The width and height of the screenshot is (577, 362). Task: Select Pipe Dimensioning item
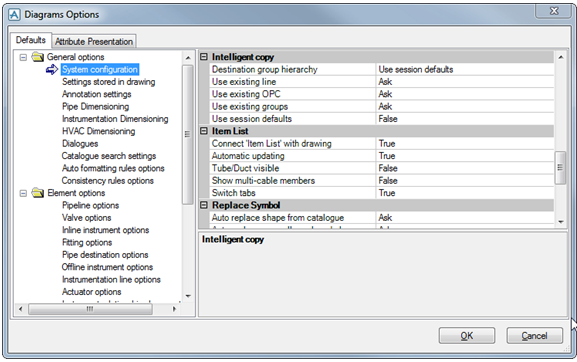point(96,106)
